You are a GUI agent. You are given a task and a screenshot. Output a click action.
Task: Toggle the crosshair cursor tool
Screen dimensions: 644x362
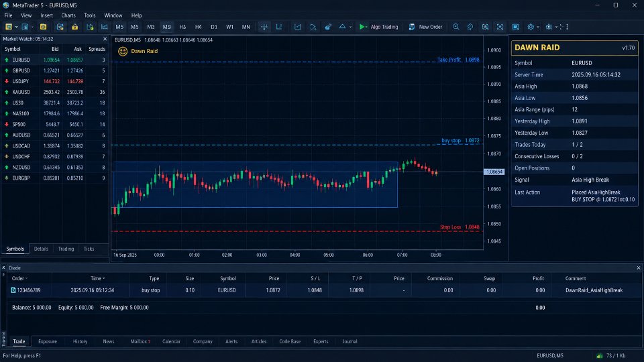[264, 27]
